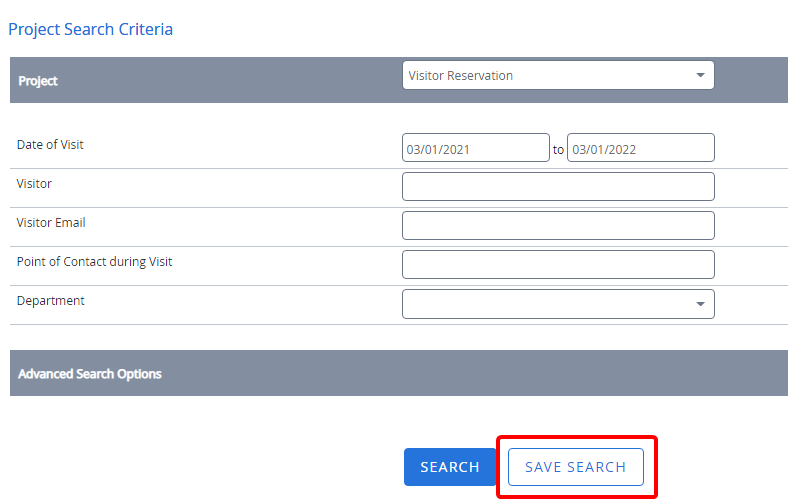Click the Date of Visit end field
788x499 pixels.
640,149
